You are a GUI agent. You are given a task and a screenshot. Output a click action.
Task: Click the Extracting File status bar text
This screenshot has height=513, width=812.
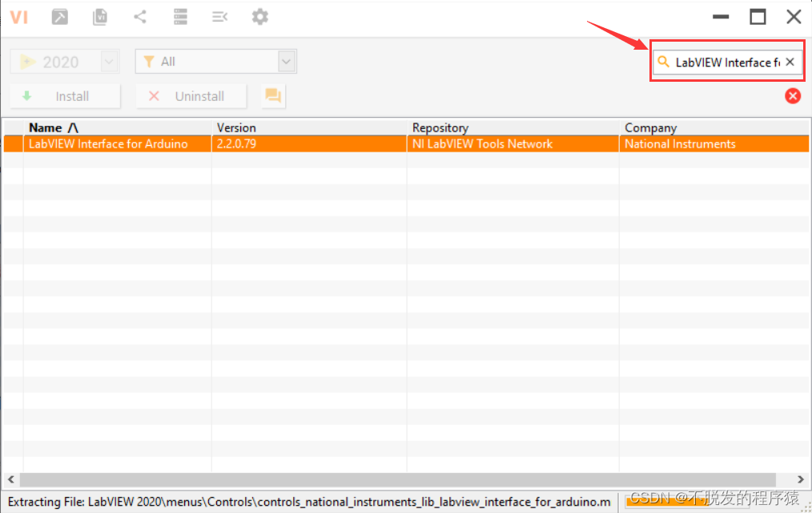[x=309, y=502]
